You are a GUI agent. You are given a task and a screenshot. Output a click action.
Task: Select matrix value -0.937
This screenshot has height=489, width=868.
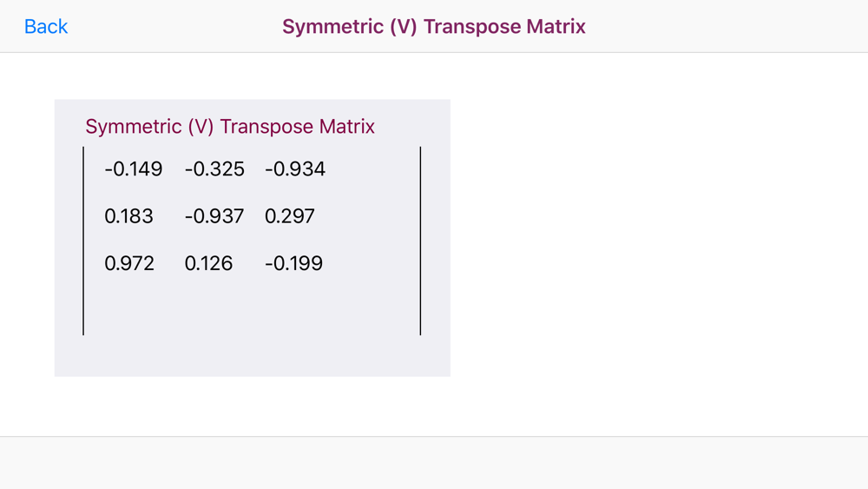[x=214, y=216]
